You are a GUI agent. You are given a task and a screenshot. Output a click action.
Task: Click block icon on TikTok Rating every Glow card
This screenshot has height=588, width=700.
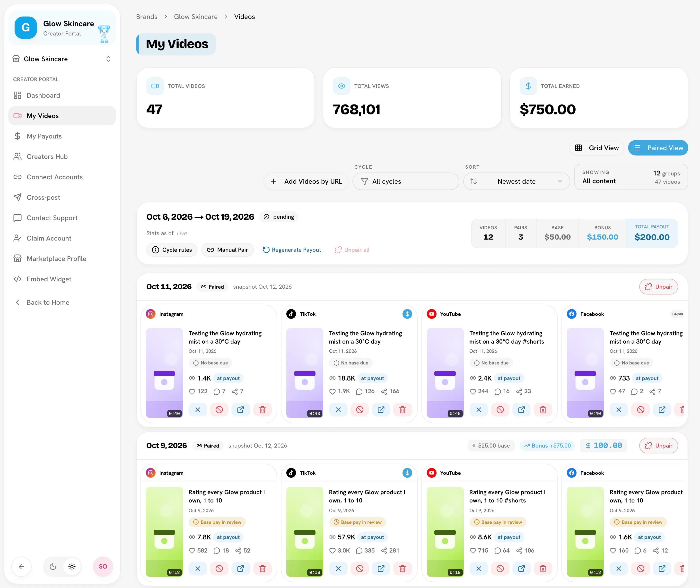359,569
